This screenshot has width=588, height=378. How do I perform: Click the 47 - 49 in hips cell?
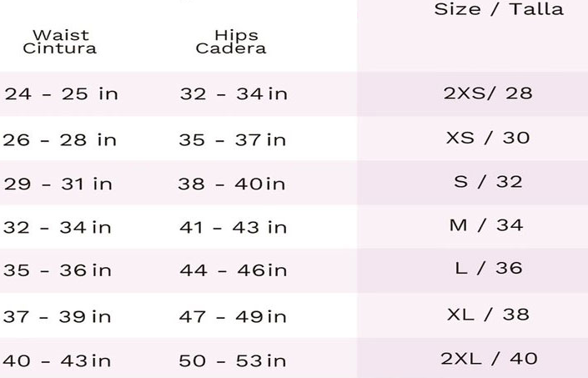click(x=233, y=316)
